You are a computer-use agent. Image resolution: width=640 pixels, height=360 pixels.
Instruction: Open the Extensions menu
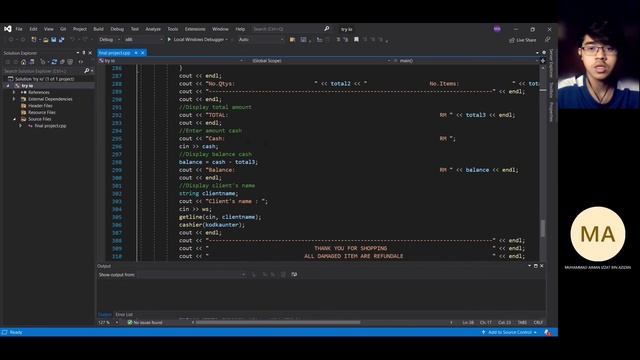[x=195, y=29]
